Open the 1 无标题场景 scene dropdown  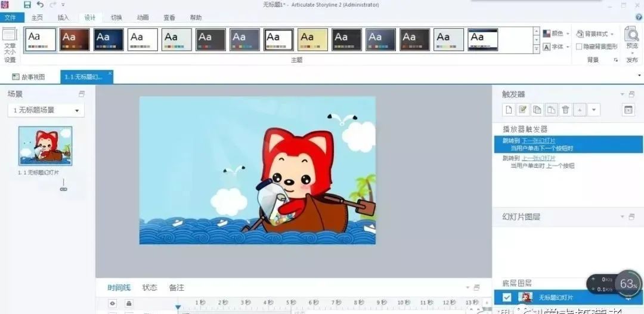pos(46,110)
